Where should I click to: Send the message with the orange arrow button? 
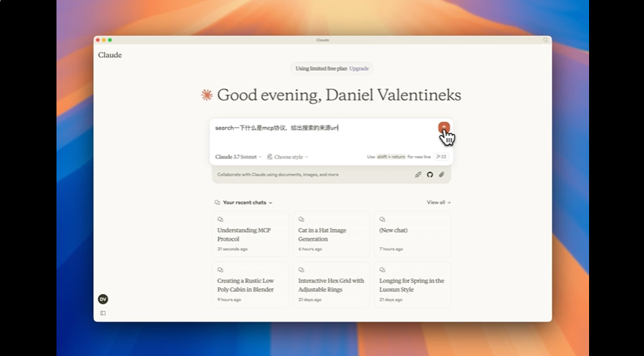(x=443, y=128)
